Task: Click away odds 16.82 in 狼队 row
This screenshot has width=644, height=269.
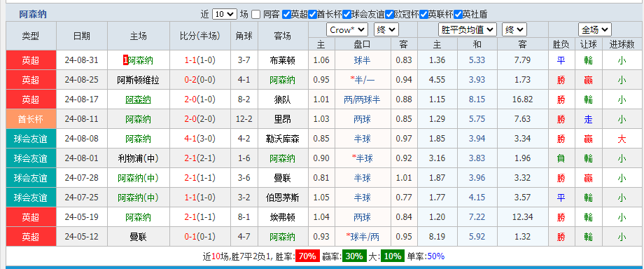Action: (x=523, y=99)
